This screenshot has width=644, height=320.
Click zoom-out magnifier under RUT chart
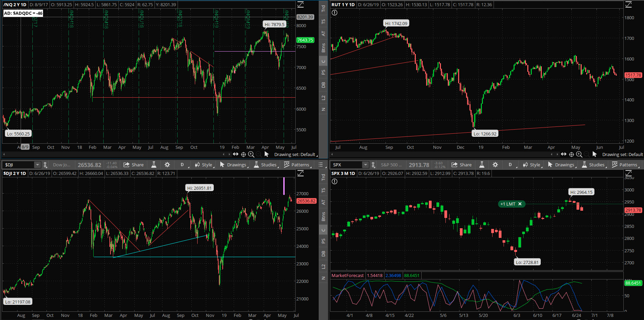pos(587,154)
